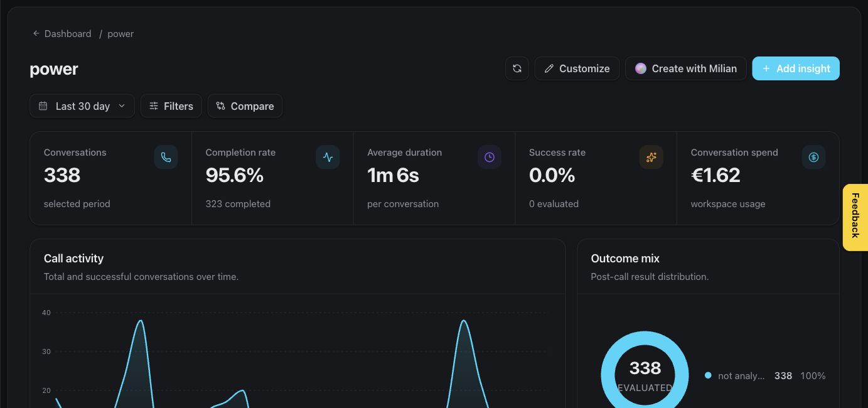The image size is (868, 408).
Task: Open the yellow Feedback side tab
Action: pyautogui.click(x=855, y=217)
